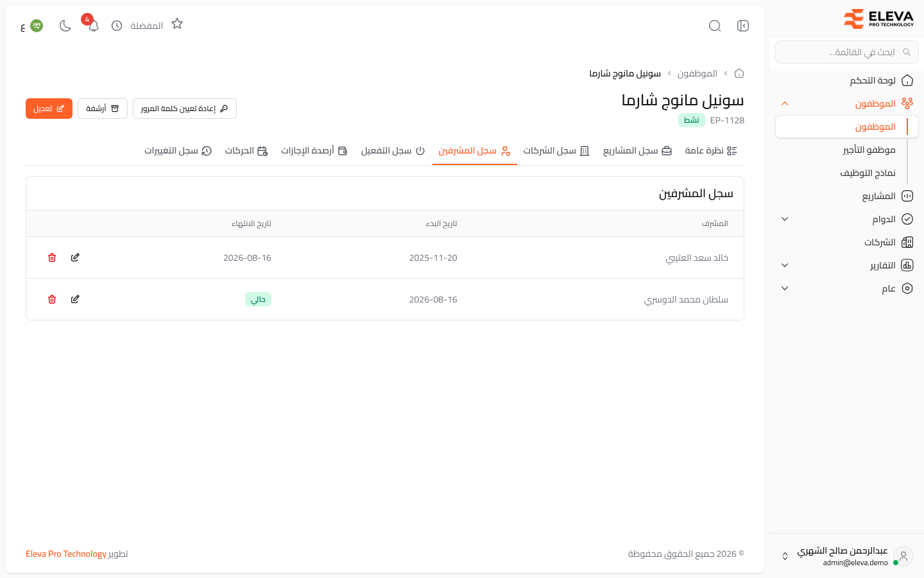
Task: Open user avatar icon in sidebar footer
Action: pos(903,556)
